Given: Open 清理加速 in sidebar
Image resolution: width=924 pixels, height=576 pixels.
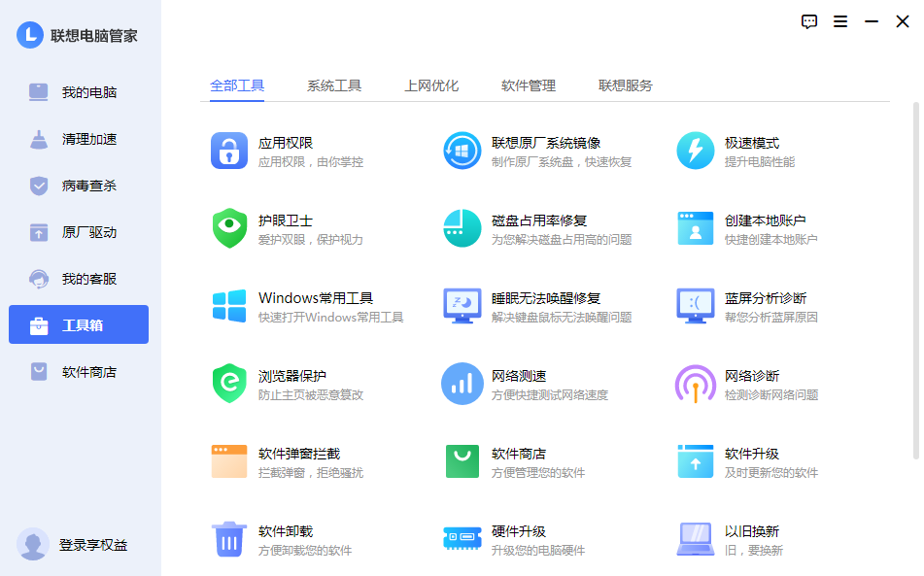Looking at the screenshot, I should [79, 139].
